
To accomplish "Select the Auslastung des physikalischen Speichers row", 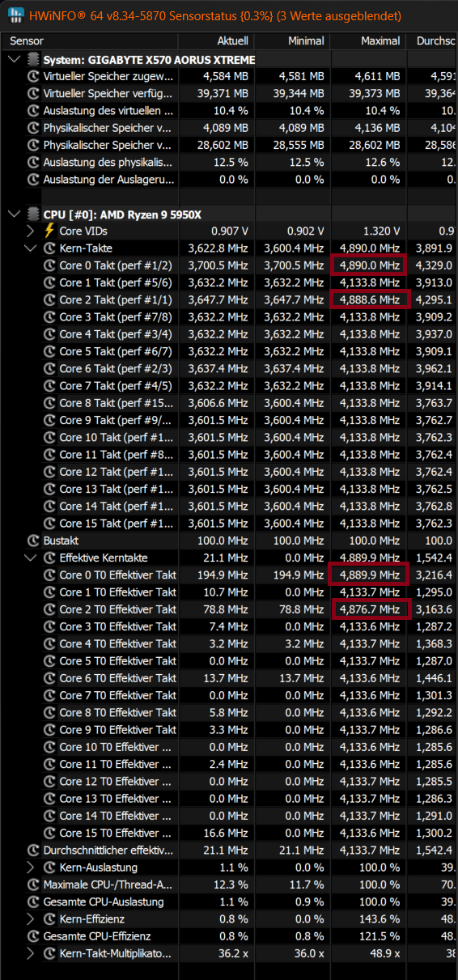I will click(229, 162).
